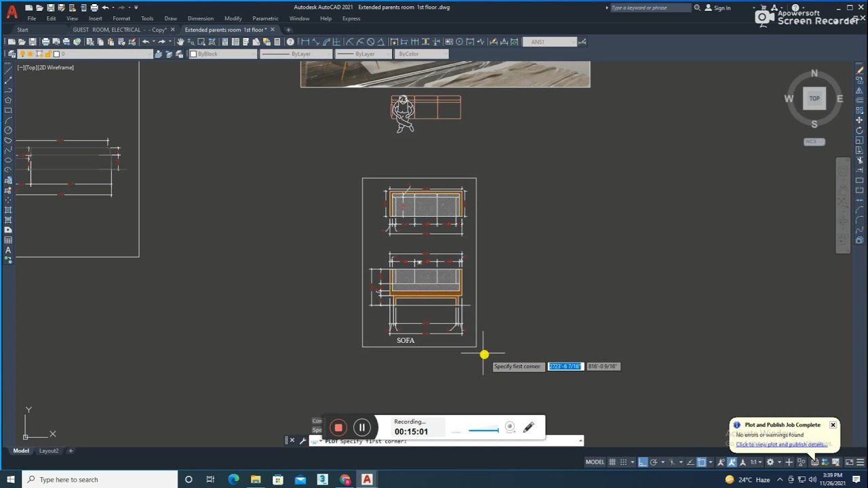Select the Rectangle draw tool
Viewport: 868px width, 488px height.
[8, 110]
